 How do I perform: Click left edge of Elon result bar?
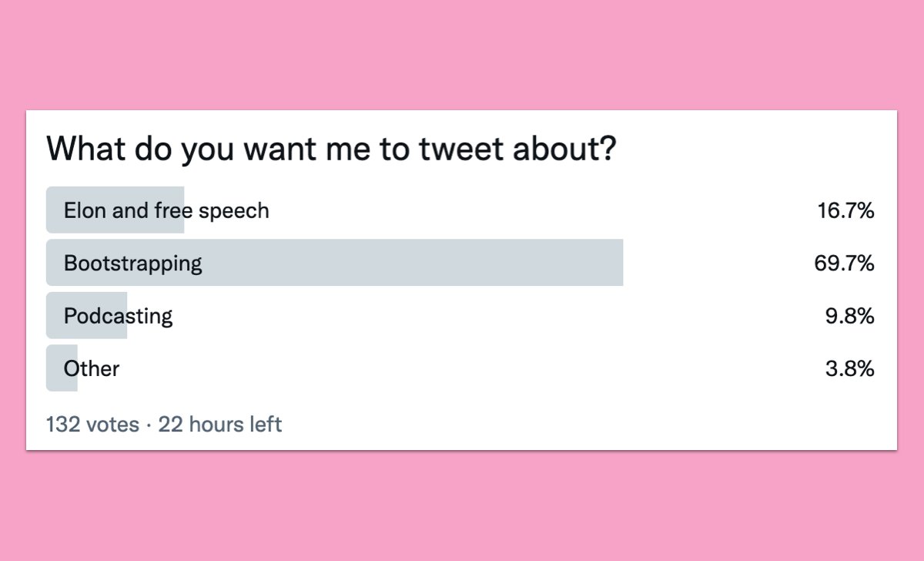point(50,210)
